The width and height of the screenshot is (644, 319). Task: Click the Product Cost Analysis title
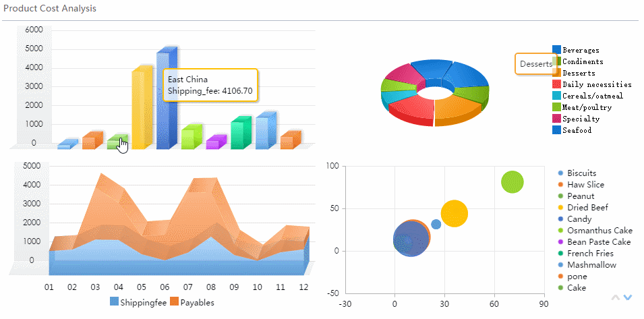(x=49, y=9)
